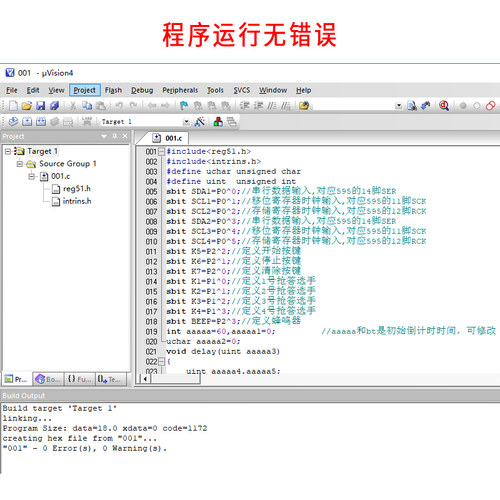
Task: Collapse the Source Group 1 node
Action: tap(20, 164)
